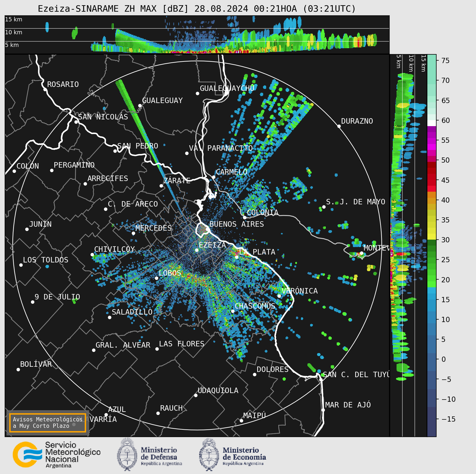Click the ZÁRATE city label
This screenshot has height=474, width=476.
click(x=177, y=181)
